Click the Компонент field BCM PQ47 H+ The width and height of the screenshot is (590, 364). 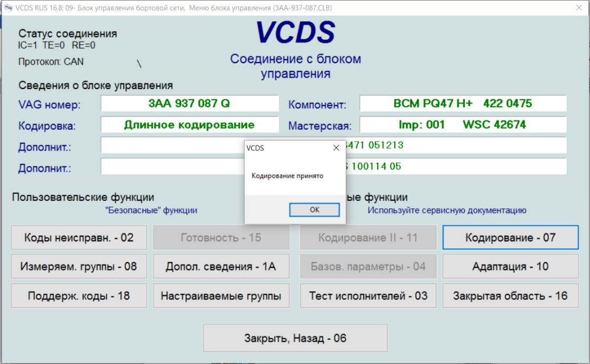463,104
